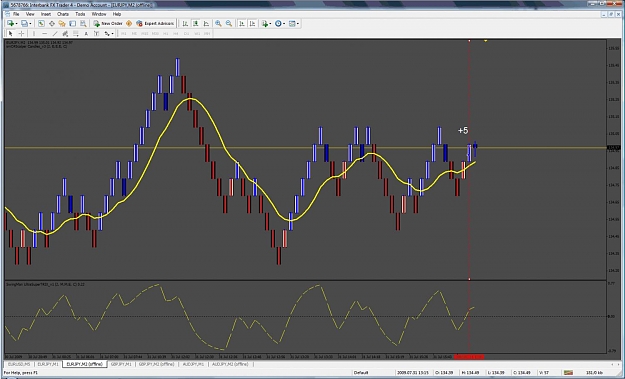Zoom in on the chart
625x379 pixels.
(x=218, y=24)
